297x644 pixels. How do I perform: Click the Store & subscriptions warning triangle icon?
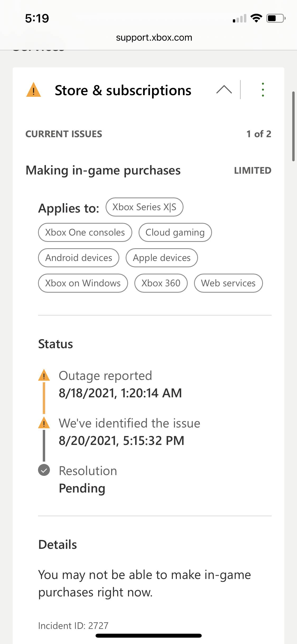(34, 90)
